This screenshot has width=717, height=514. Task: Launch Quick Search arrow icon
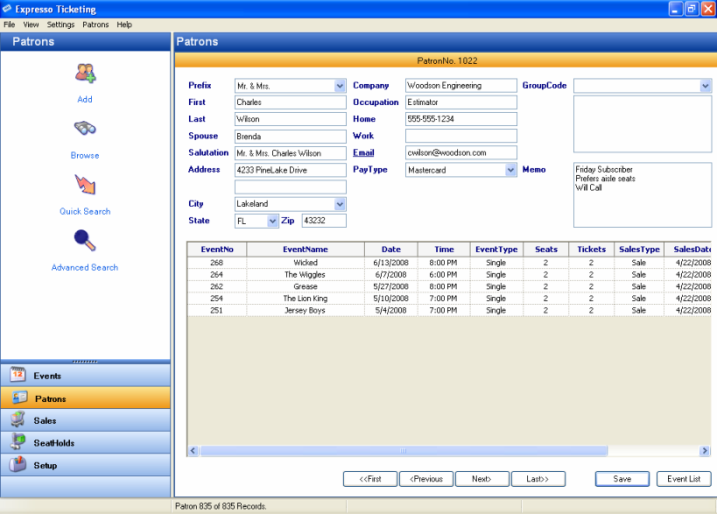click(85, 184)
